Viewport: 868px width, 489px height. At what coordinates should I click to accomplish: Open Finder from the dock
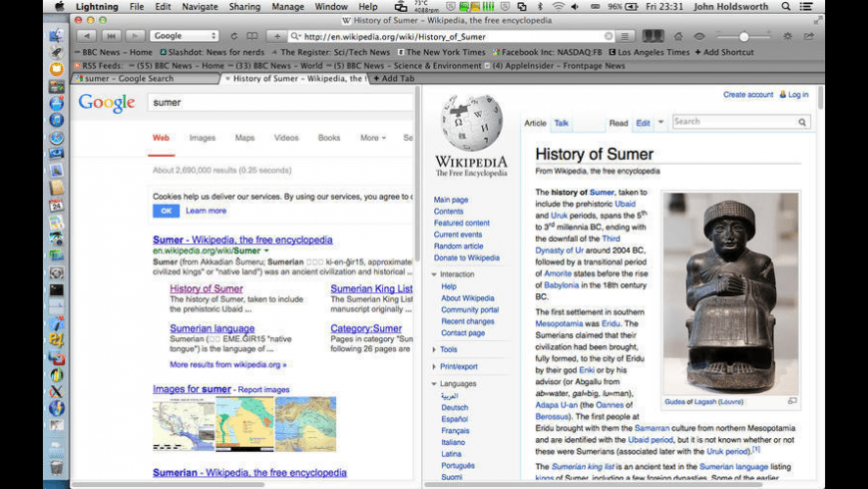click(x=57, y=36)
